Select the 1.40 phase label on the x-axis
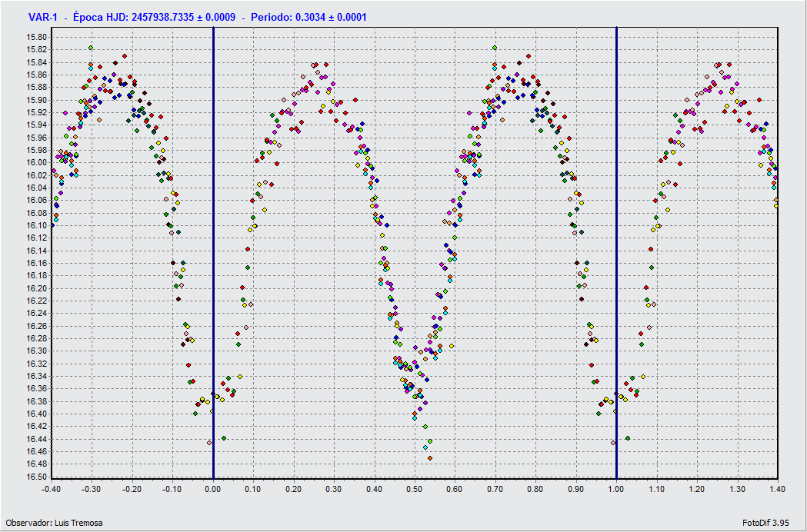807x532 pixels. tap(777, 487)
